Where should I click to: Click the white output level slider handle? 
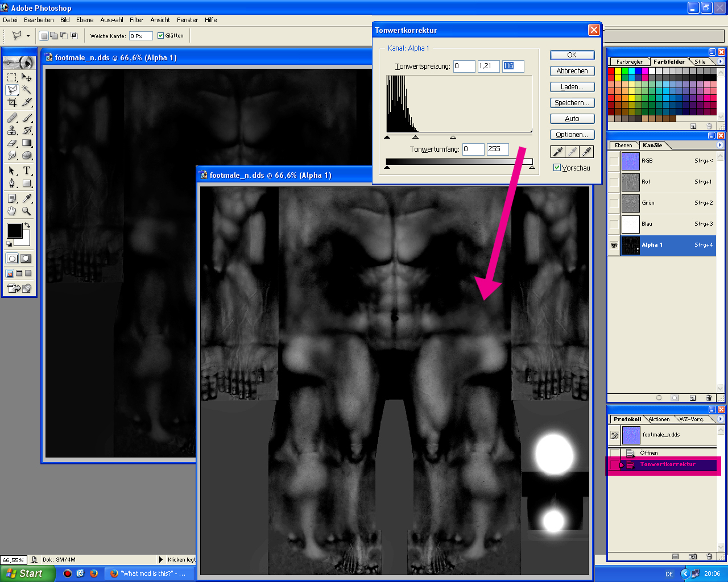coord(532,168)
